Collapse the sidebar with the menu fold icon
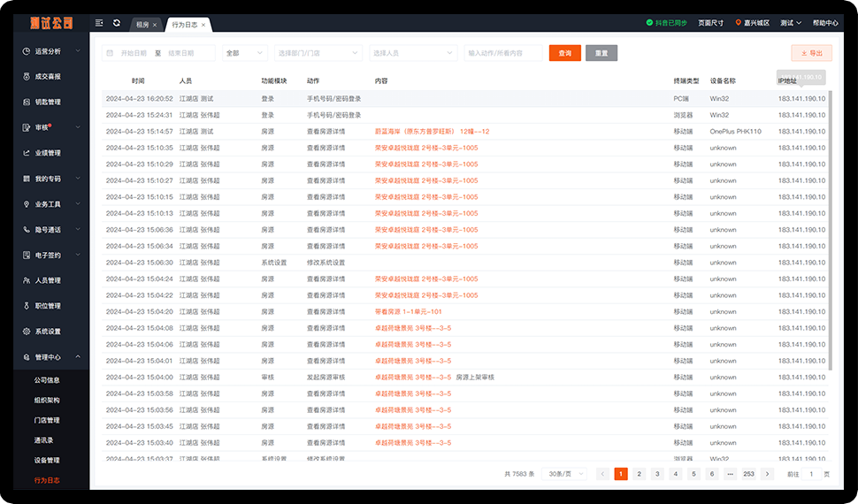858x504 pixels. tap(99, 23)
